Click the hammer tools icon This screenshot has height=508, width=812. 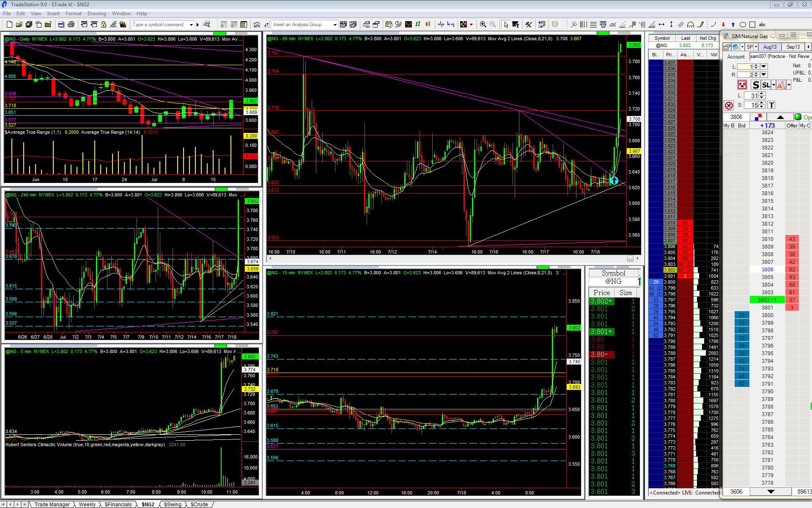(x=529, y=25)
